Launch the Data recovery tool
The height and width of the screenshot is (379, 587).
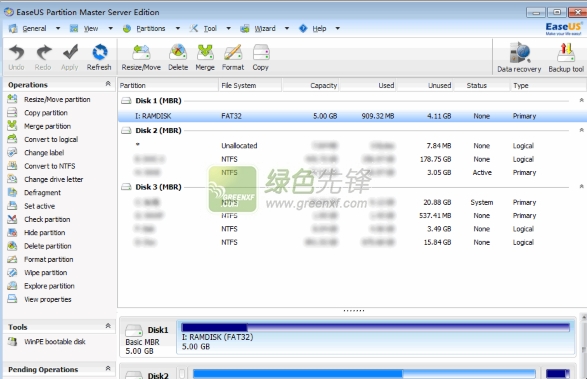click(x=519, y=57)
